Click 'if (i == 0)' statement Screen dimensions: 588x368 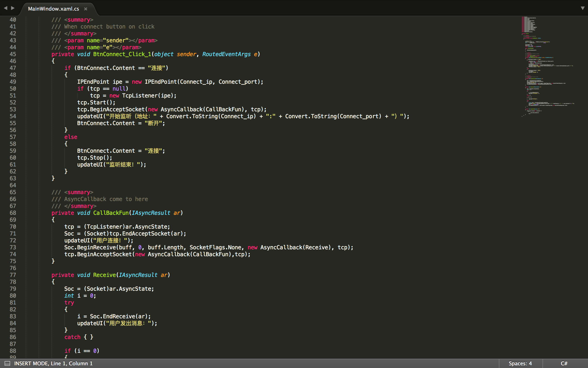click(82, 351)
